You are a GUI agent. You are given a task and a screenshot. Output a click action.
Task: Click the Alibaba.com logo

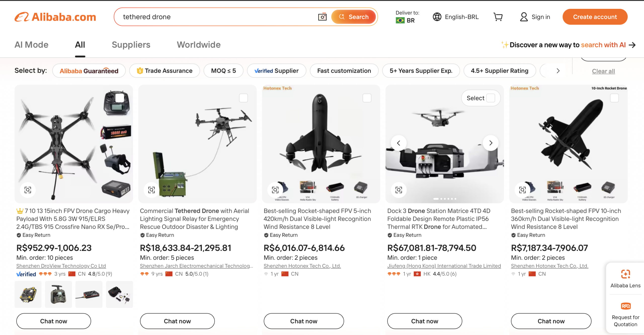pos(55,17)
